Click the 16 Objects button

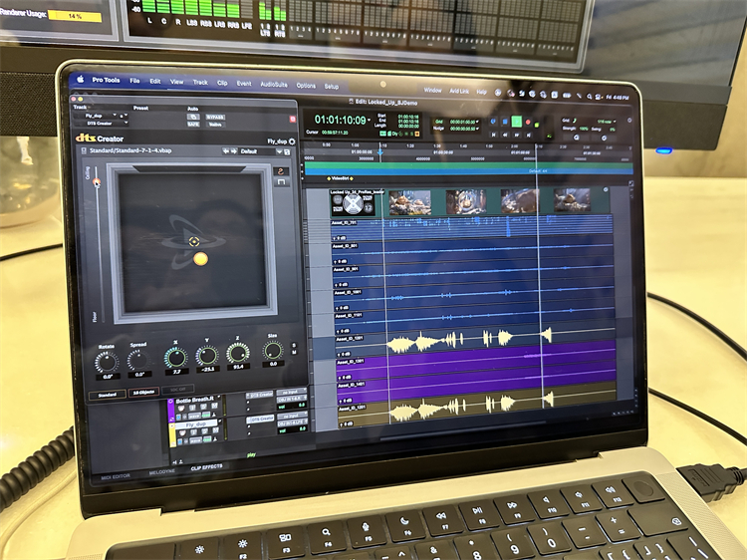click(143, 393)
